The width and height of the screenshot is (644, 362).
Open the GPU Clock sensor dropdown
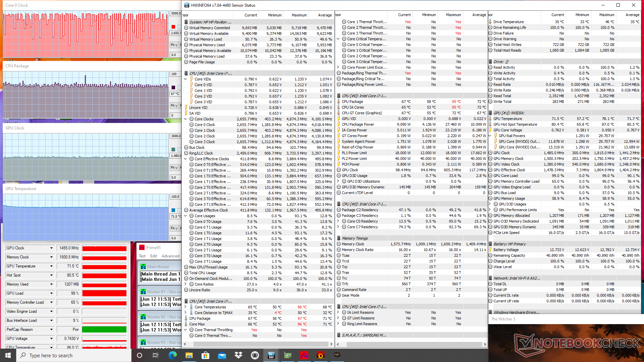[51, 248]
